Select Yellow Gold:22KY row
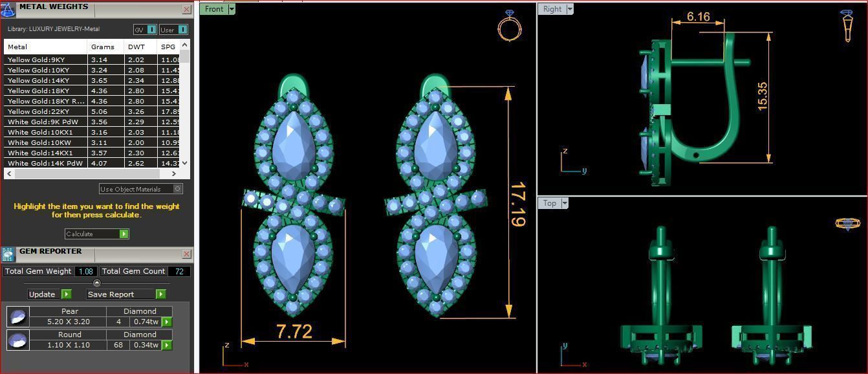The image size is (868, 374). 92,111
